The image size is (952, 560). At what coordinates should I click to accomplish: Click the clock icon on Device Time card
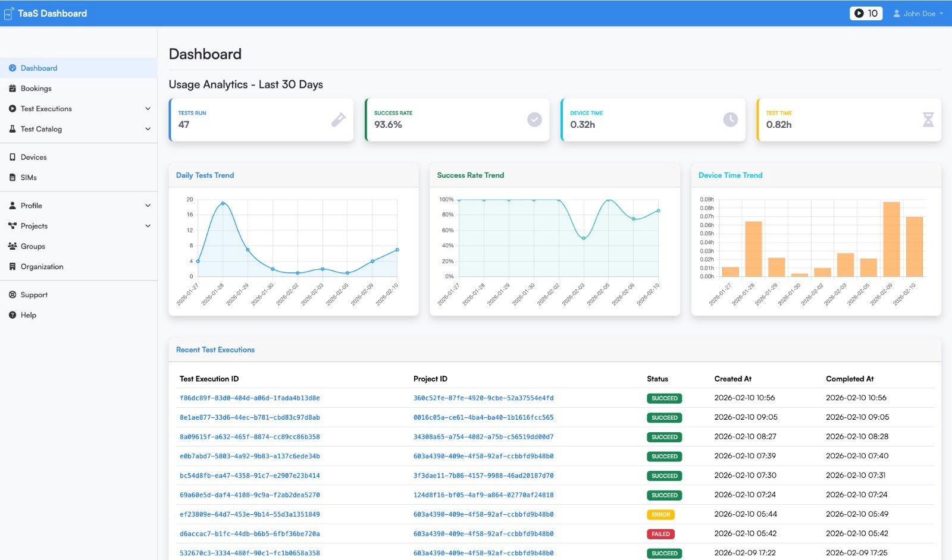click(x=731, y=119)
